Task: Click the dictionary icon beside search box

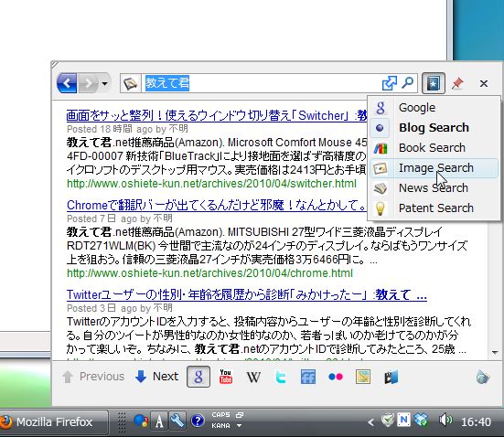Action: coord(131,83)
